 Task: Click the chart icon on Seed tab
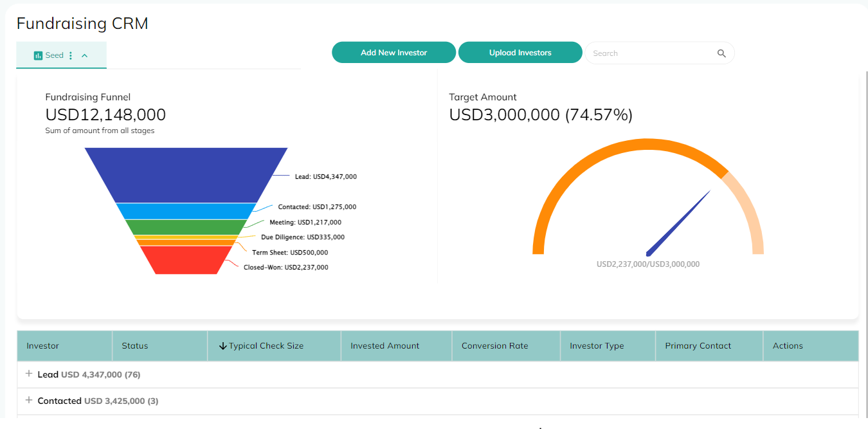[x=38, y=56]
